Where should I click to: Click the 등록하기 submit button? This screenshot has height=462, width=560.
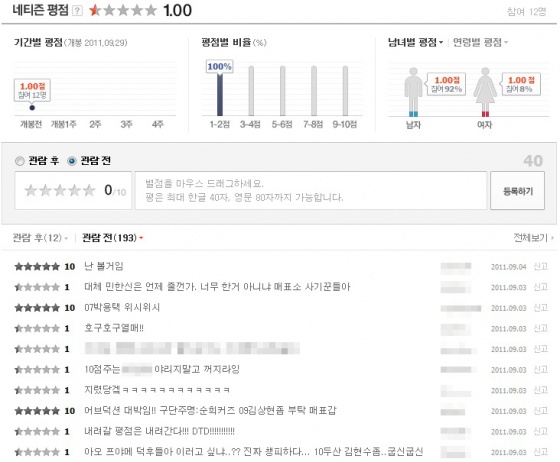518,191
